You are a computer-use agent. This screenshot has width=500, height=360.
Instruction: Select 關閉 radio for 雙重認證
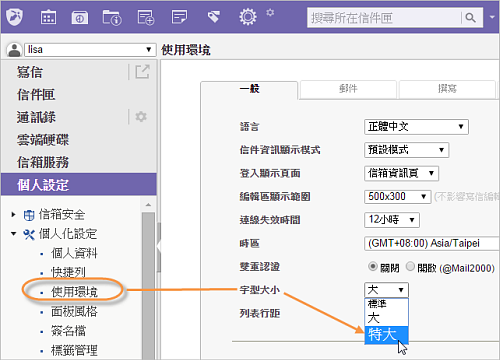(x=373, y=267)
